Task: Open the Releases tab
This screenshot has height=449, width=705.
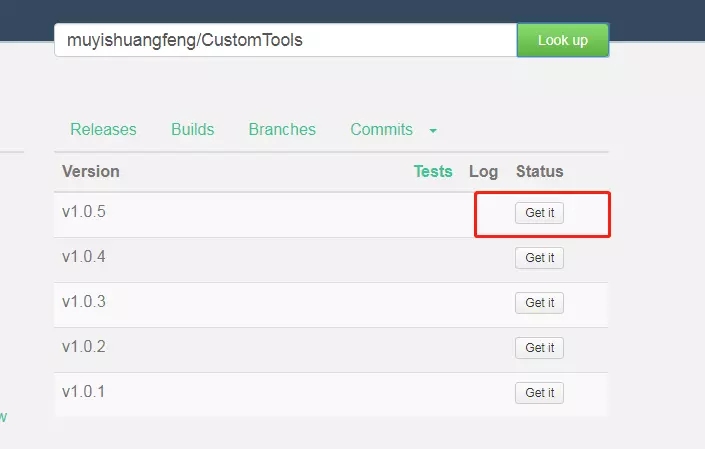Action: pos(103,129)
